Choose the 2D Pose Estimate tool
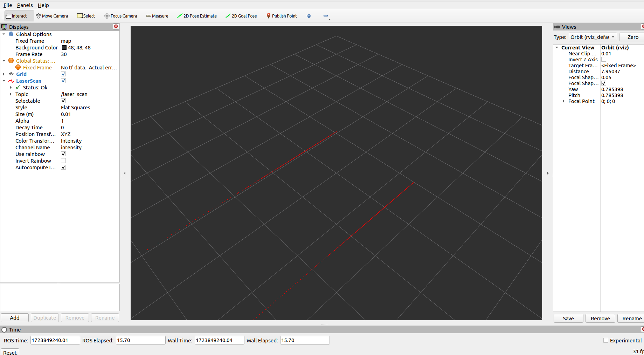Viewport: 644px width, 355px height. coord(197,16)
